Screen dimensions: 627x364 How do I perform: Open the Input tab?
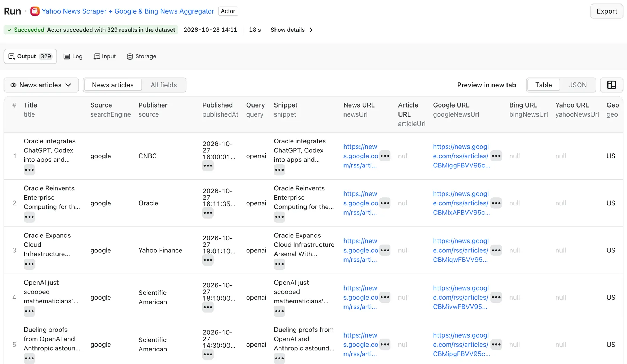(x=105, y=56)
